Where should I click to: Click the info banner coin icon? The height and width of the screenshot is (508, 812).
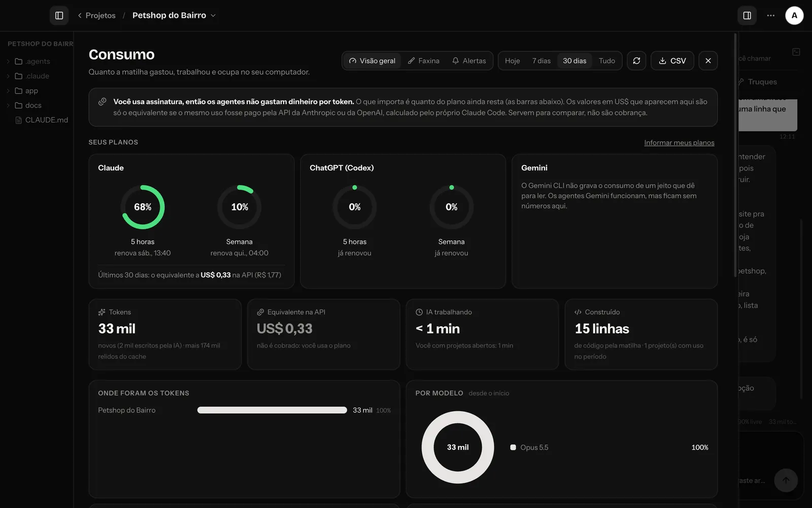pyautogui.click(x=103, y=102)
